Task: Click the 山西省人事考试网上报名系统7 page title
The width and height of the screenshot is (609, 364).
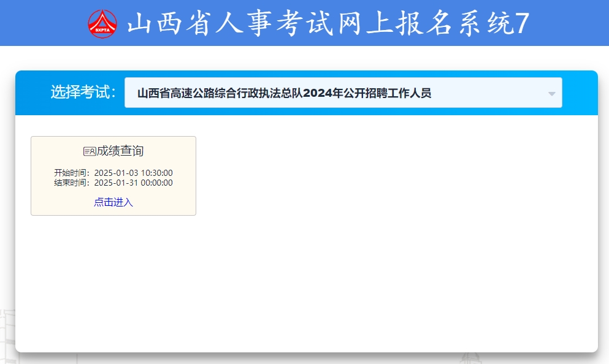Action: point(327,24)
